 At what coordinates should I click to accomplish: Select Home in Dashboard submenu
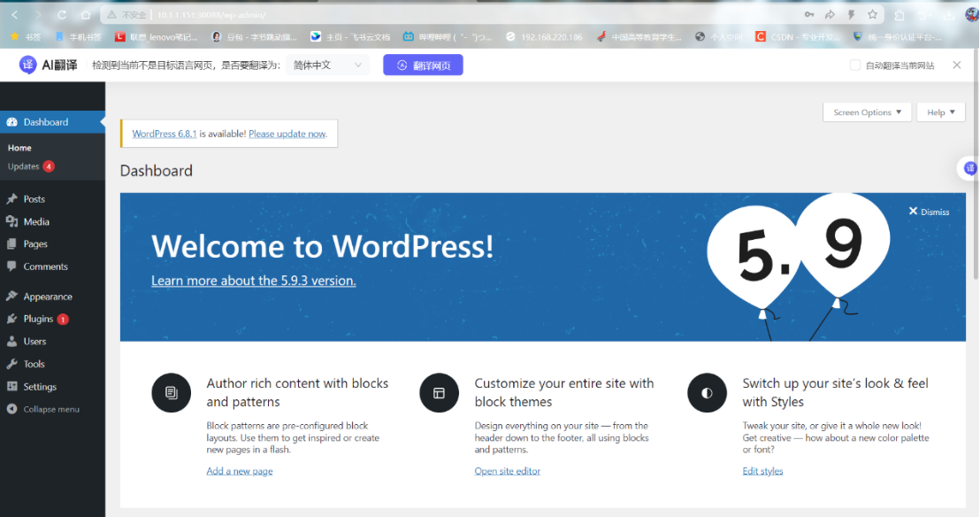pyautogui.click(x=19, y=148)
